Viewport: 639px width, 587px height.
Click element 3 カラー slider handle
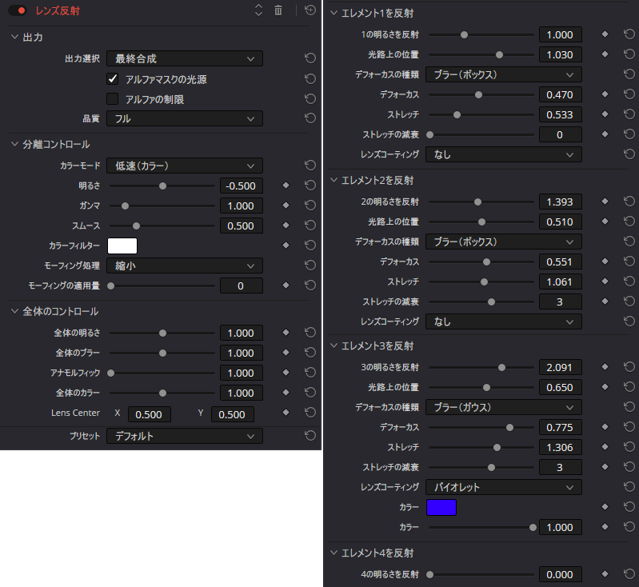point(533,527)
